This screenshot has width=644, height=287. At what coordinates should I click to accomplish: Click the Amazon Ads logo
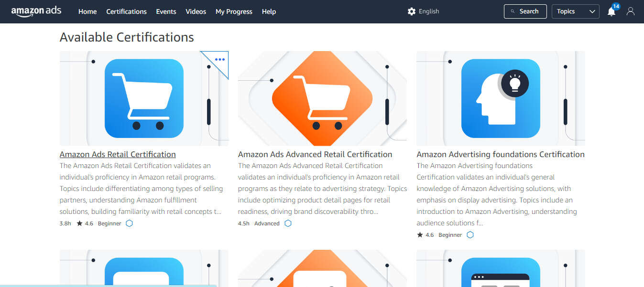pyautogui.click(x=36, y=11)
